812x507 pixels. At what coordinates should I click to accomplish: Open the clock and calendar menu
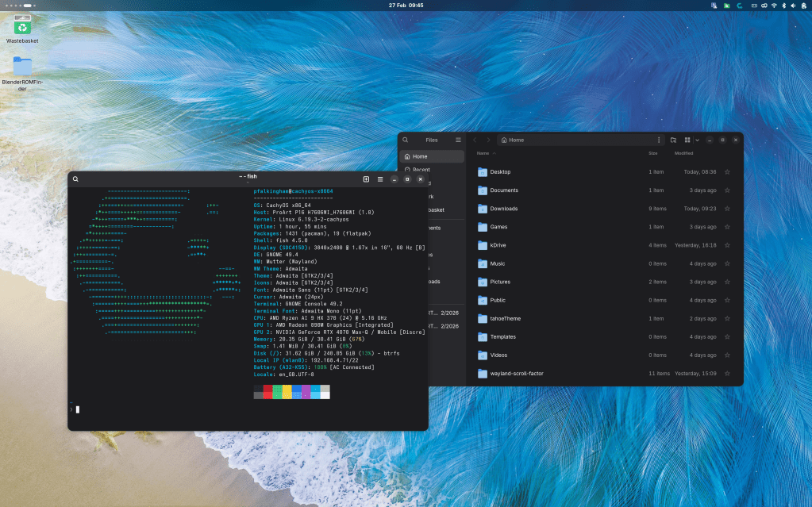pyautogui.click(x=406, y=5)
